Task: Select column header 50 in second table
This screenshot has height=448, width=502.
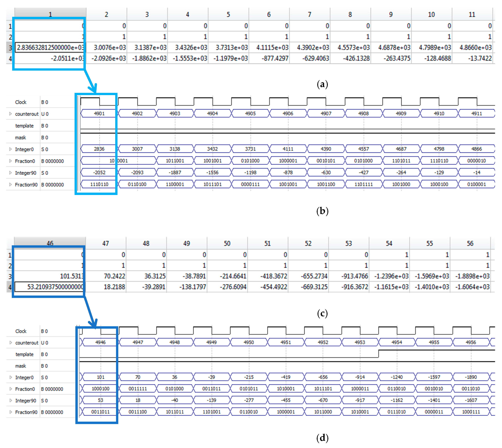Action: (227, 243)
